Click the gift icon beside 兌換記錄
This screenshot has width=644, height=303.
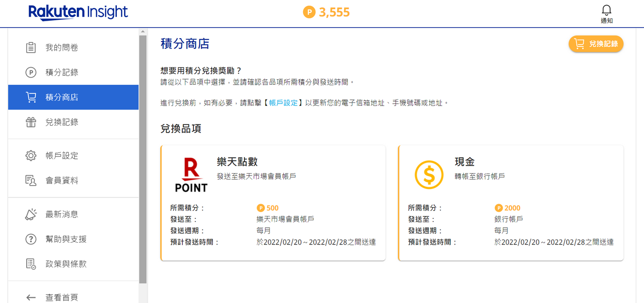click(31, 122)
